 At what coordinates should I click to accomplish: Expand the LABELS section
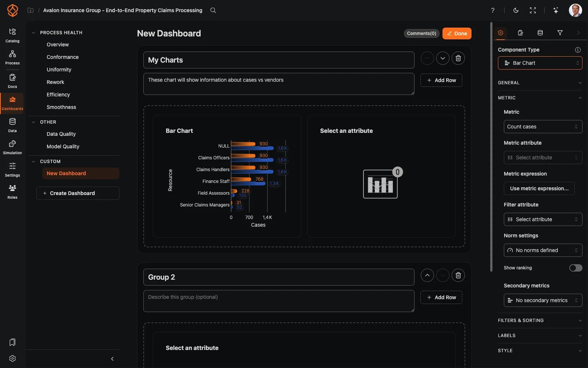point(540,336)
